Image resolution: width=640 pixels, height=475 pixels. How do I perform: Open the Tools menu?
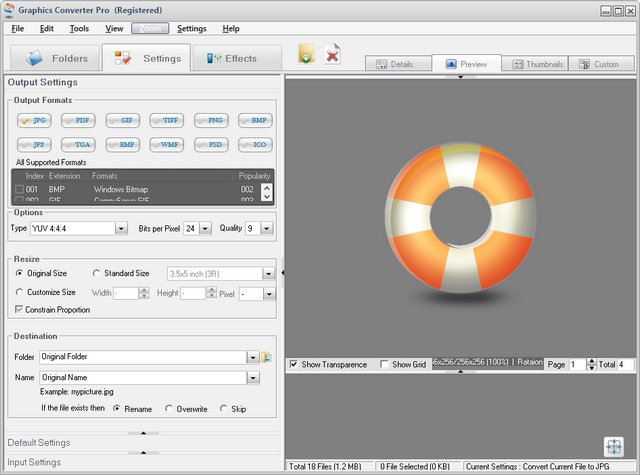(x=79, y=29)
